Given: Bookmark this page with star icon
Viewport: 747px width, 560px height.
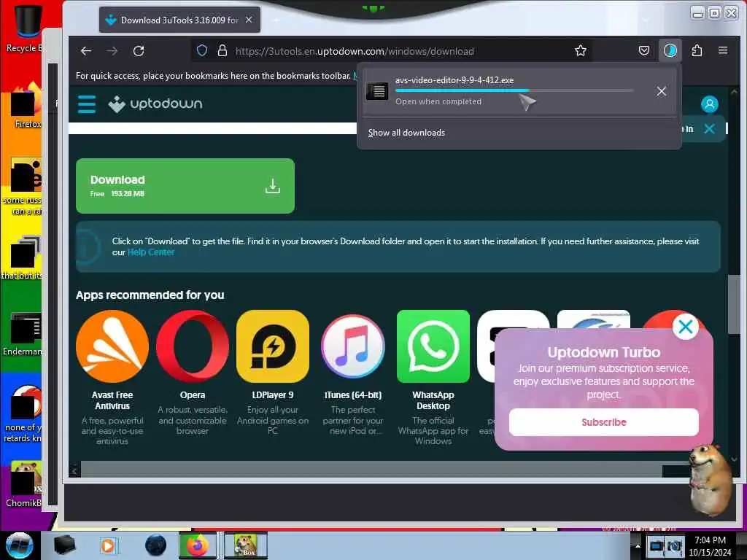Looking at the screenshot, I should pos(580,50).
